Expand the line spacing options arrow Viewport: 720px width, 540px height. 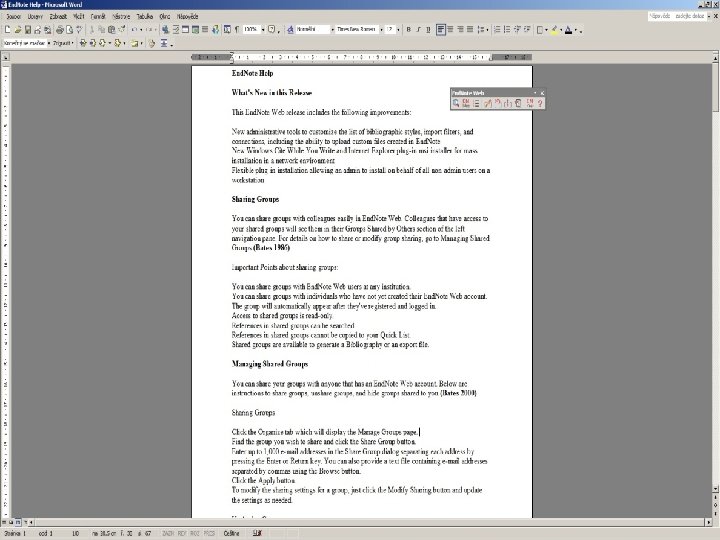[487, 30]
